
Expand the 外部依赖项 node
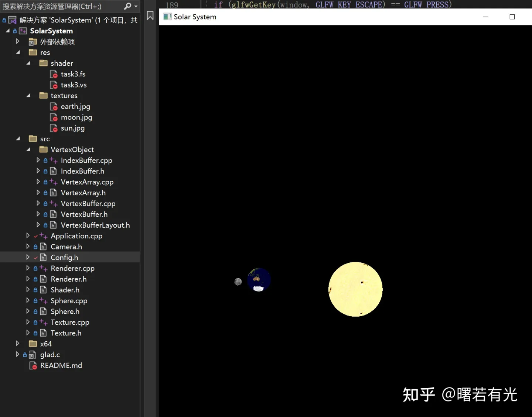coord(17,41)
